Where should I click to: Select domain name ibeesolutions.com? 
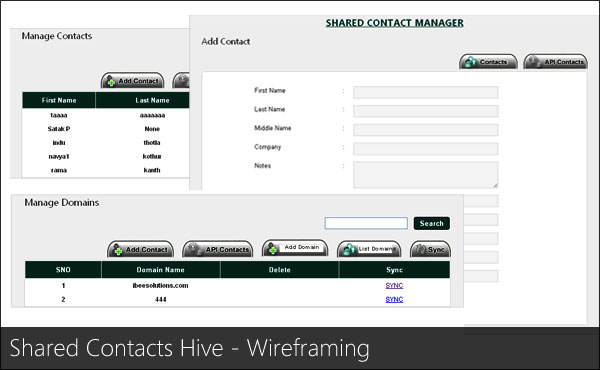point(160,285)
